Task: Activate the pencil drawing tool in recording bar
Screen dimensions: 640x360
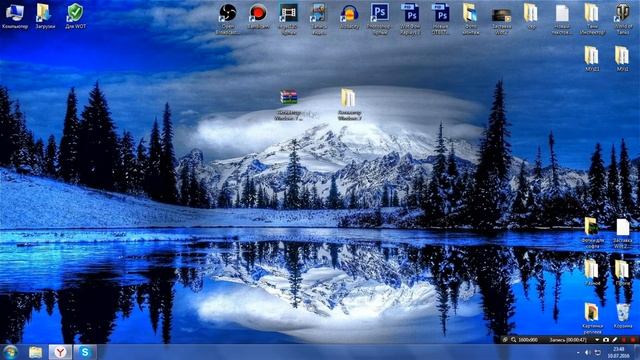Action: click(x=615, y=340)
